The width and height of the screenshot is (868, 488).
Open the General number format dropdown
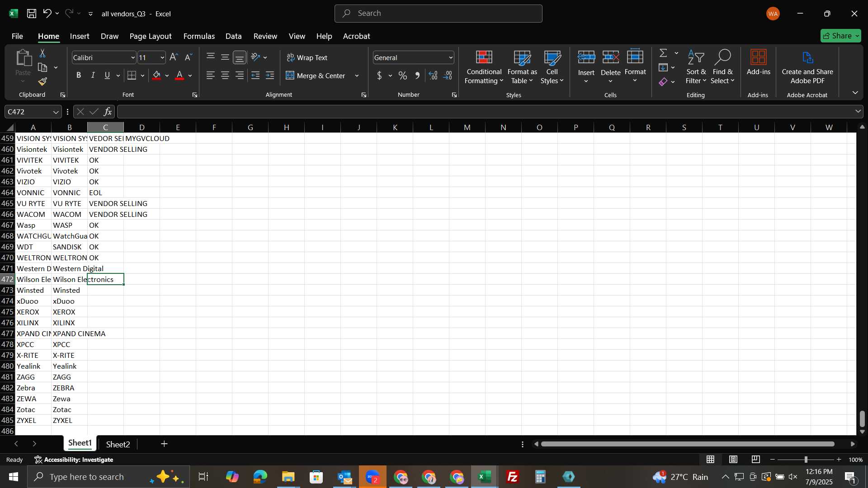(451, 57)
